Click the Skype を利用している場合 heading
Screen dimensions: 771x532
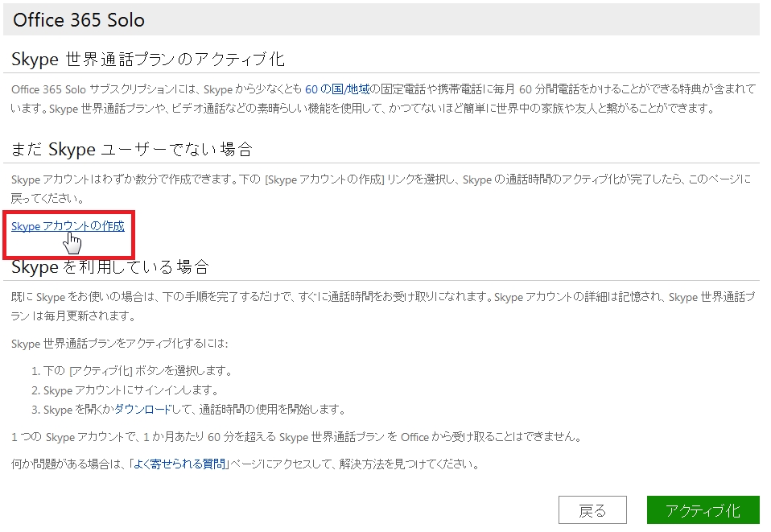[110, 267]
